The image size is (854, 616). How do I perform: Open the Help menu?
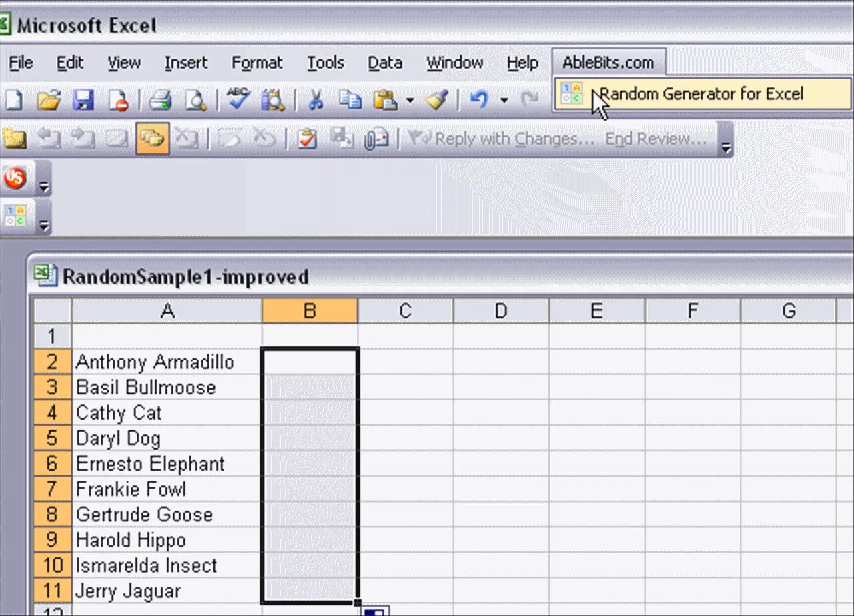[x=522, y=63]
